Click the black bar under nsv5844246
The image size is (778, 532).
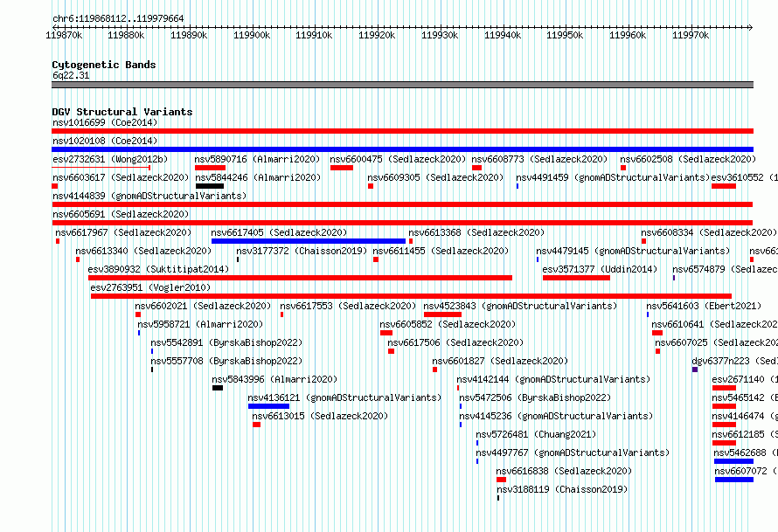[x=210, y=186]
